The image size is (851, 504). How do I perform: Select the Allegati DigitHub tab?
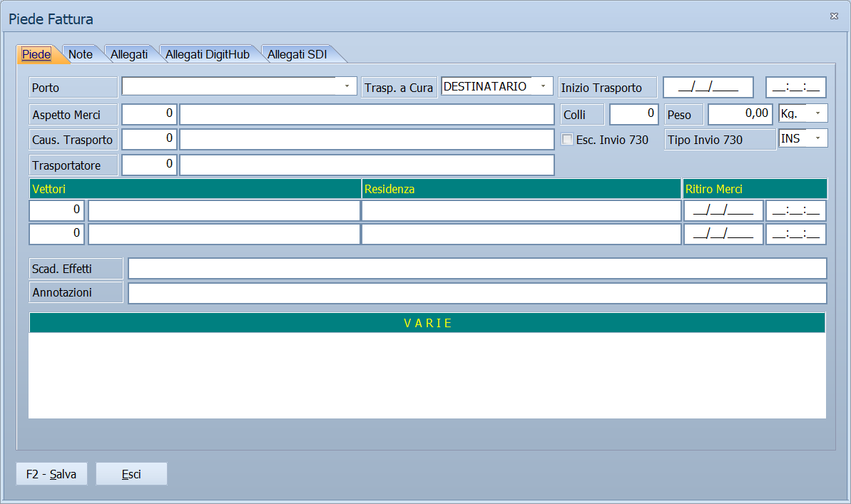point(208,54)
